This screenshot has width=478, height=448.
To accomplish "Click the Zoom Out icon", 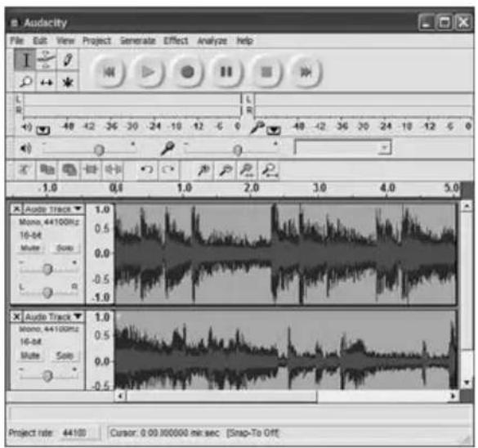I will [x=226, y=170].
